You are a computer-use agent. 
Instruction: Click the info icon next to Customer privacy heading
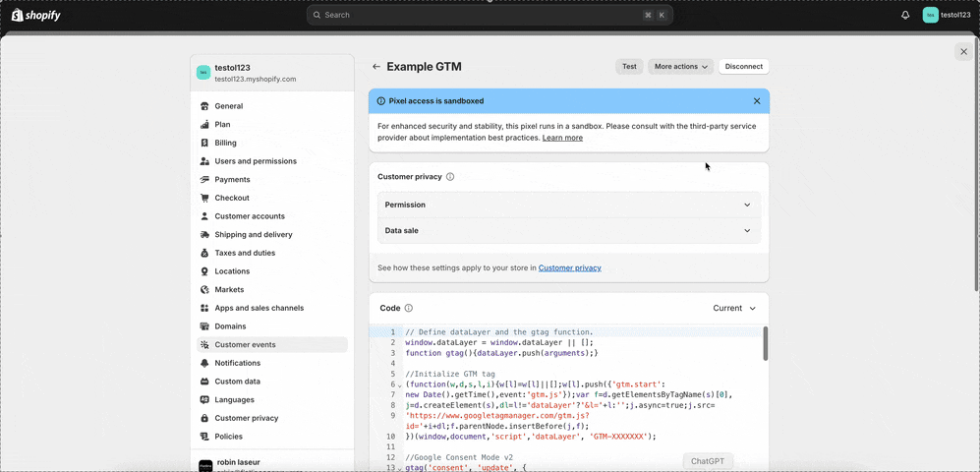[x=450, y=177]
